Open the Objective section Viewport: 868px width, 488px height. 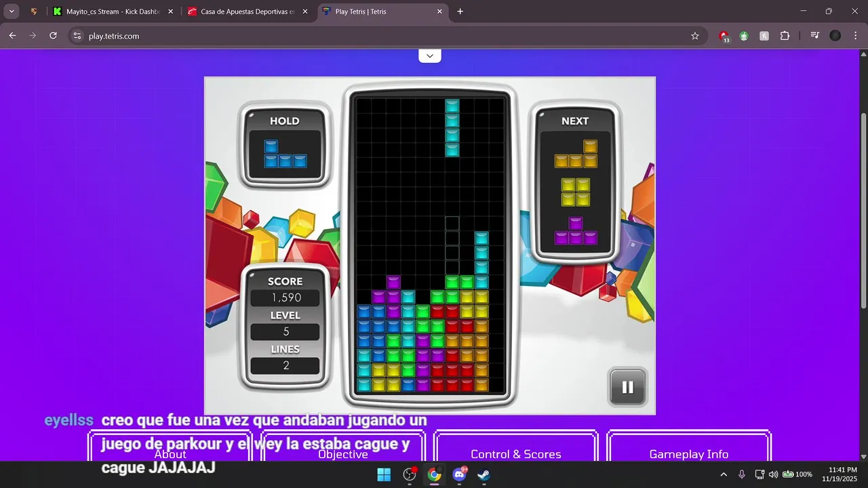343,447
